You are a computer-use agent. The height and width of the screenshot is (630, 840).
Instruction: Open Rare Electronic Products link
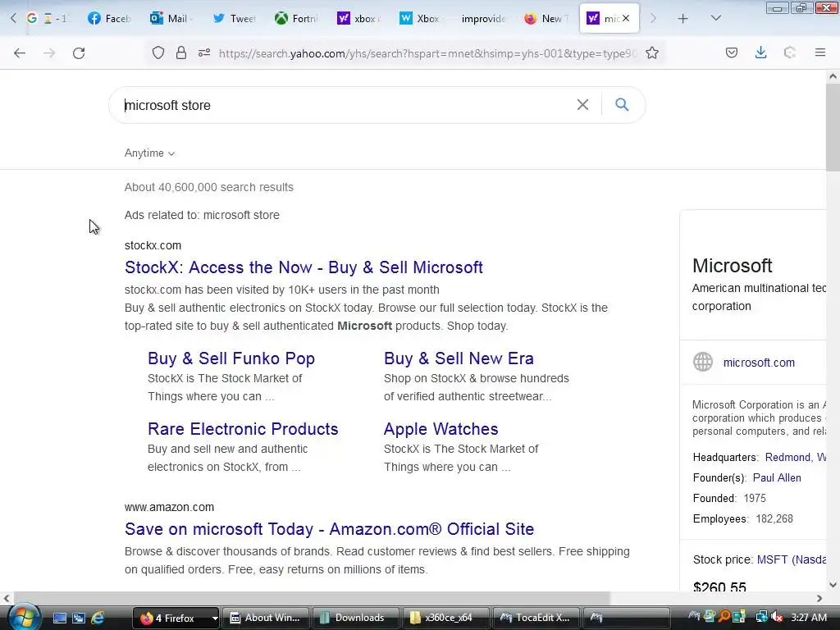243,428
